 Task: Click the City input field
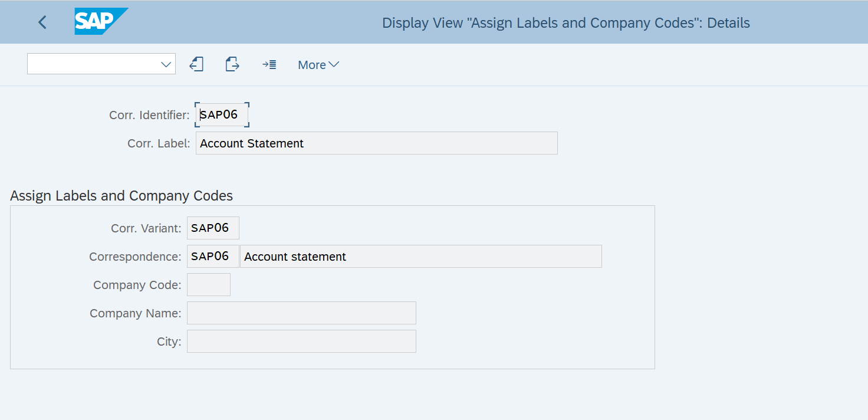point(301,341)
